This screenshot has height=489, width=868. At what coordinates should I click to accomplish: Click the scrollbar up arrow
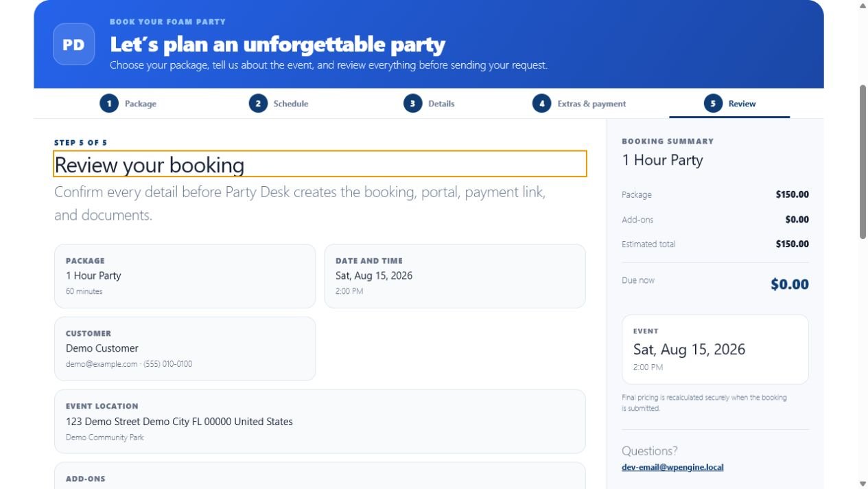[x=863, y=5]
